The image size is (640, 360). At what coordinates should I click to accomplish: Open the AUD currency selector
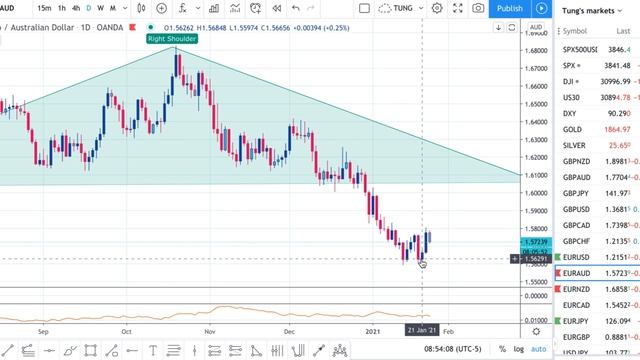pyautogui.click(x=536, y=27)
